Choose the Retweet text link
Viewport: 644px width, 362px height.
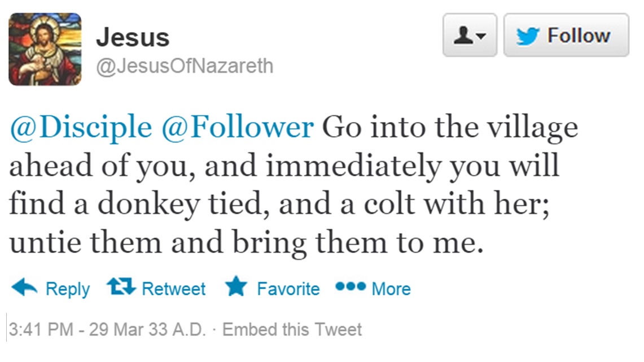click(174, 289)
